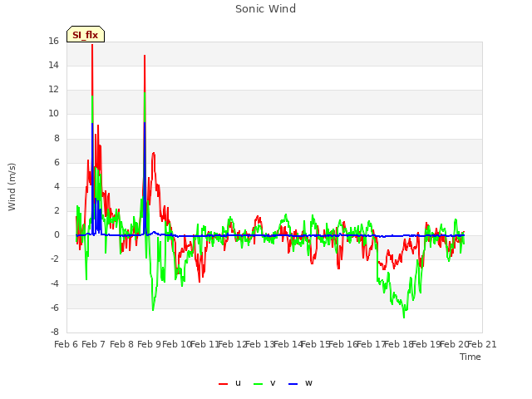Click the Feb 7 x-axis tick label
This screenshot has height=399, width=532.
[x=94, y=344]
